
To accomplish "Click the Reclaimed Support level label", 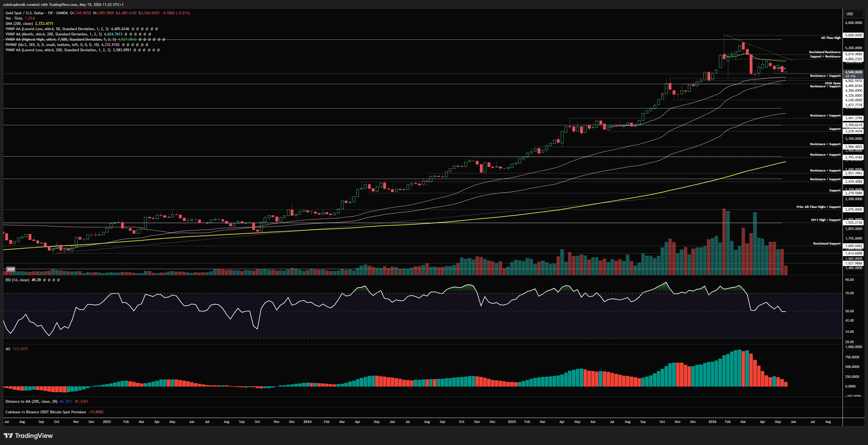I will [827, 243].
